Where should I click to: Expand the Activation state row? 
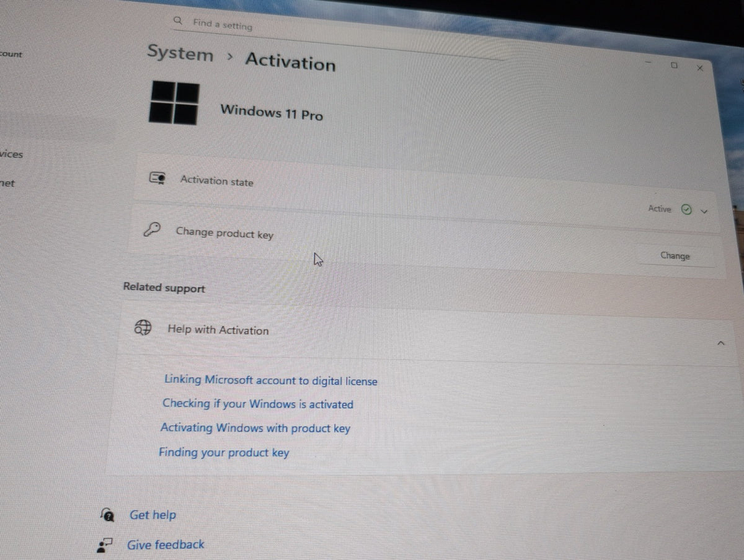(704, 211)
